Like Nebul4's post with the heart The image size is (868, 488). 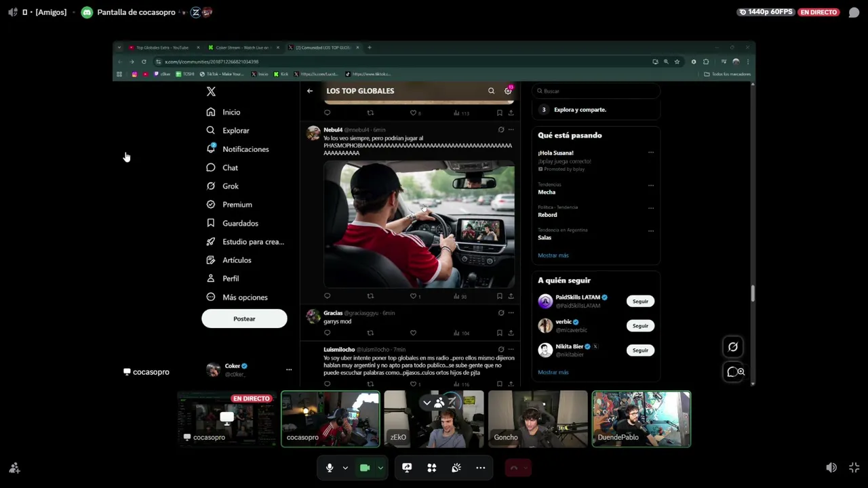click(413, 296)
